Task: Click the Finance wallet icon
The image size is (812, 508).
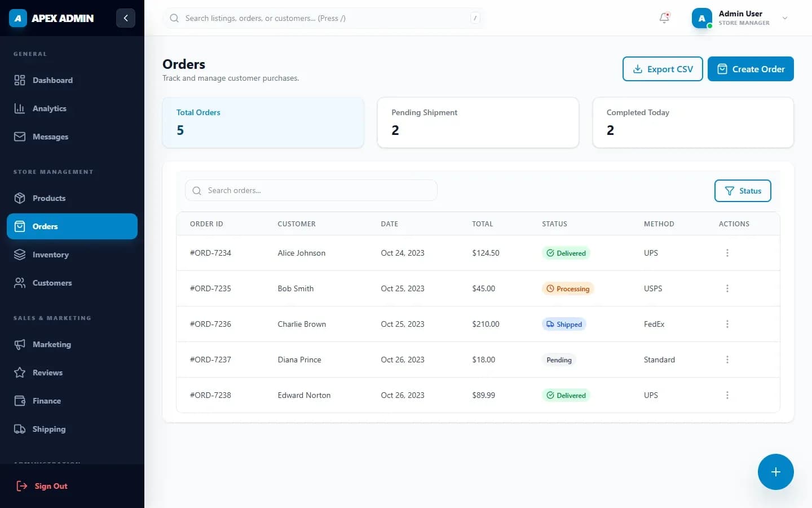Action: (20, 401)
